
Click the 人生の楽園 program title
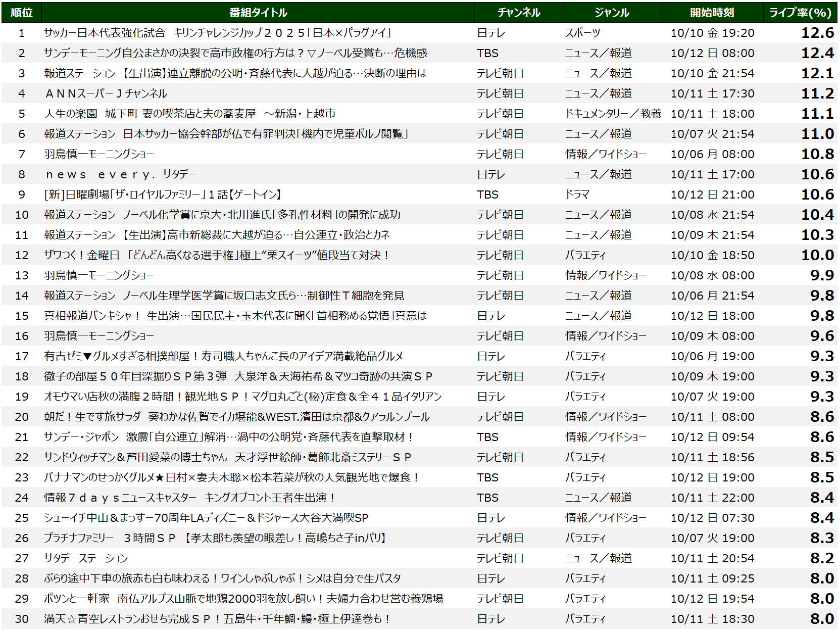point(189,114)
